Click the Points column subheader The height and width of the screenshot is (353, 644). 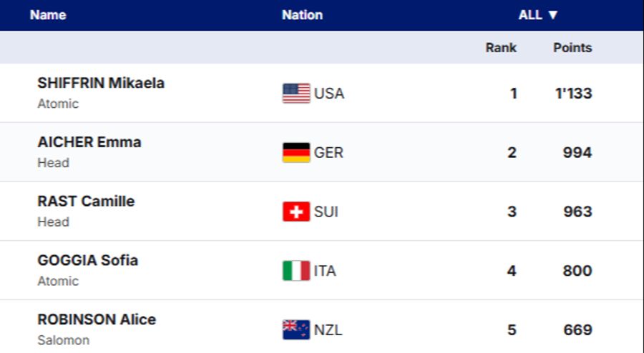click(572, 48)
